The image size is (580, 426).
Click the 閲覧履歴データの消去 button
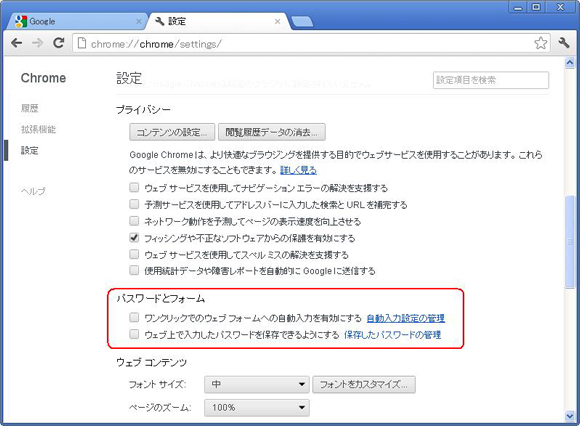(x=272, y=132)
